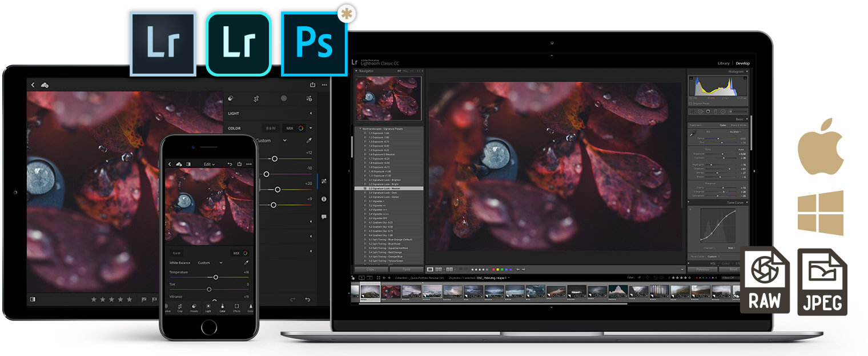Click the white balance selector eyedropper in Lightroom Classic
868x356 pixels.
point(693,133)
